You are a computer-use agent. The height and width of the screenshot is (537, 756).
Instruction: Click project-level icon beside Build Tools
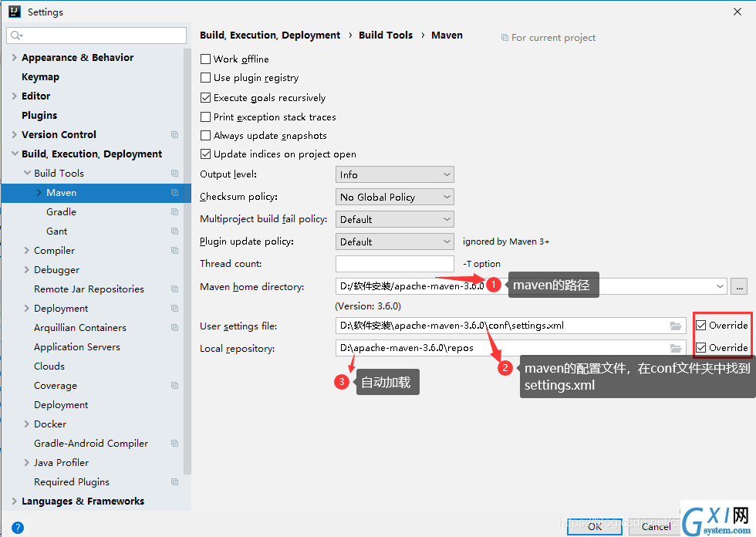click(x=174, y=173)
